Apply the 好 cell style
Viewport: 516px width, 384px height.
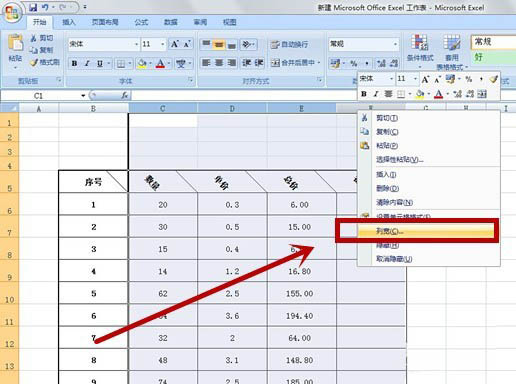click(x=494, y=57)
